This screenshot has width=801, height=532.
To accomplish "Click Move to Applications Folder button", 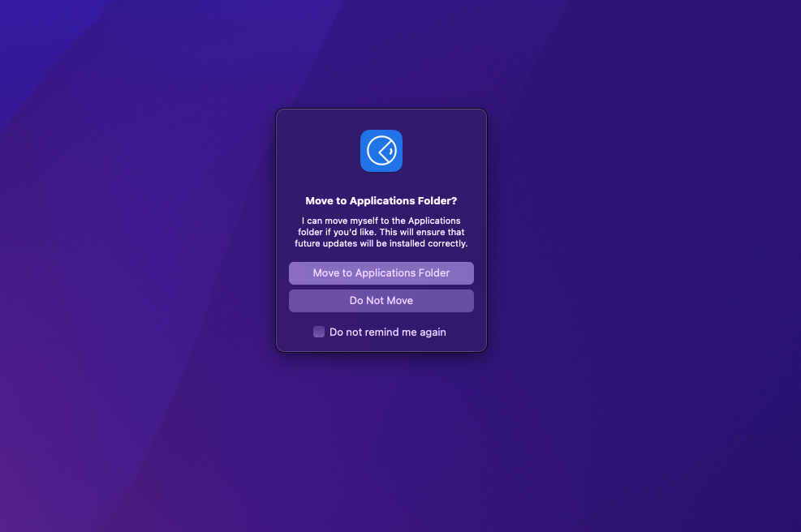I will (x=381, y=273).
